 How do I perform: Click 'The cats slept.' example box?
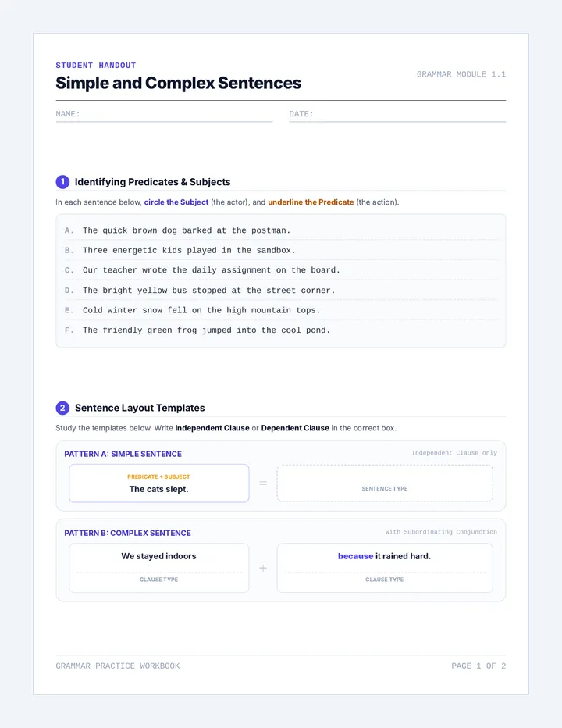point(158,484)
